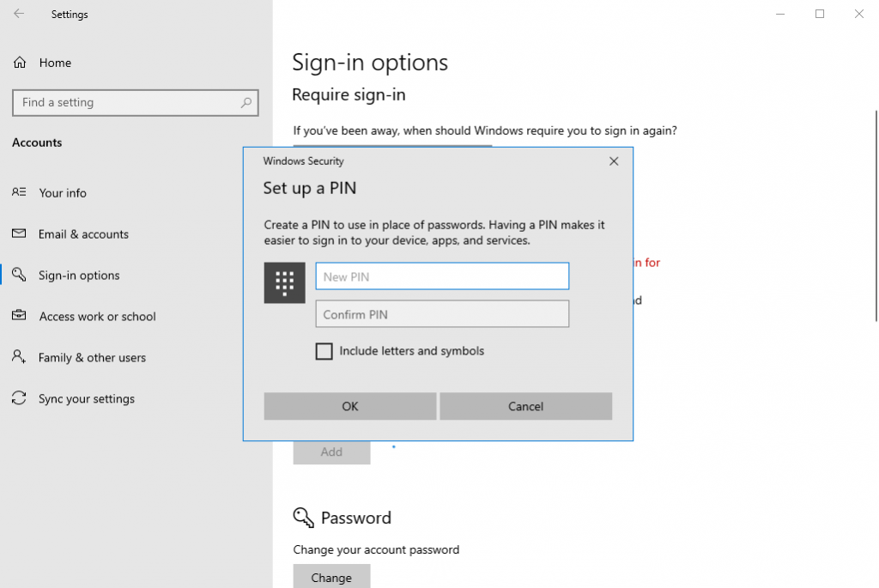879x588 pixels.
Task: Select the Family & other users icon
Action: point(18,357)
